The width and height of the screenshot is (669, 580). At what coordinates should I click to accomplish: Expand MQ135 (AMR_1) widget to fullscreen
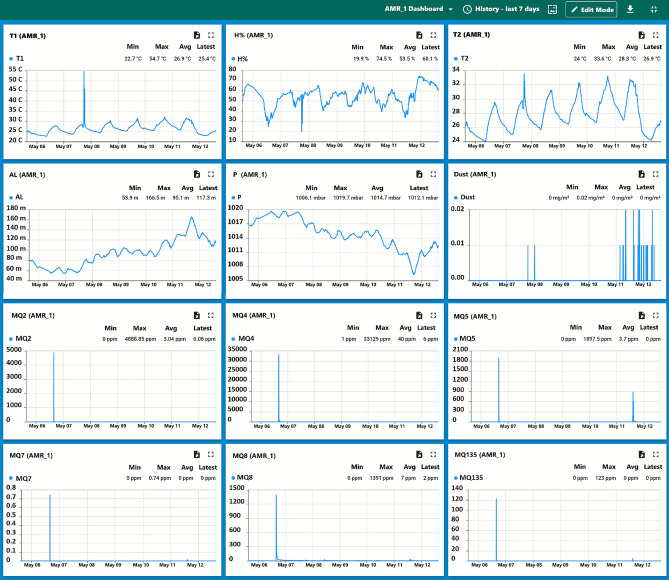(x=655, y=455)
